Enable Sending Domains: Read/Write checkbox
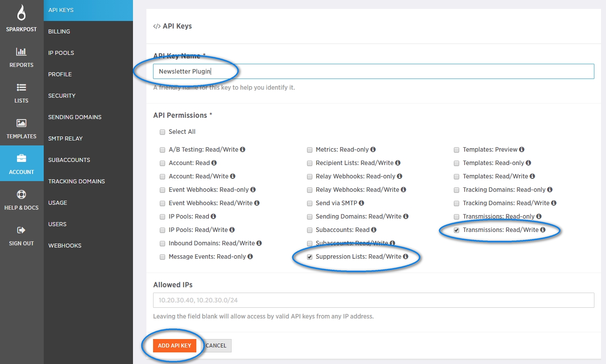This screenshot has width=606, height=364. click(x=310, y=217)
